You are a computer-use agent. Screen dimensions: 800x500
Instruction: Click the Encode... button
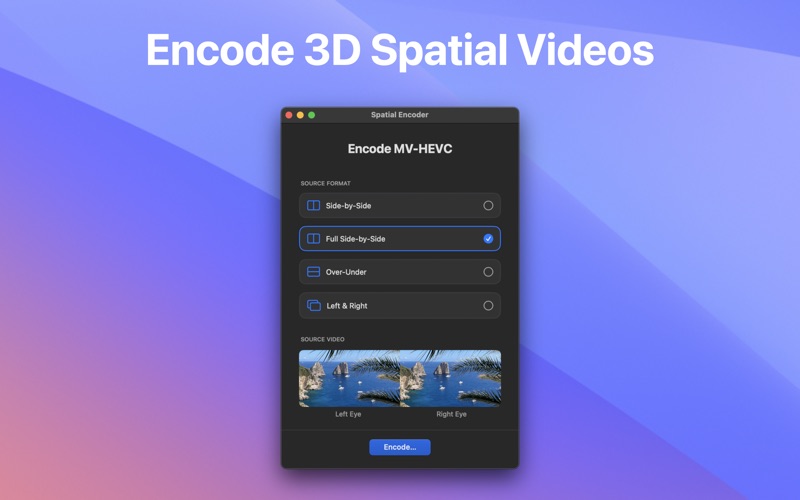click(400, 447)
